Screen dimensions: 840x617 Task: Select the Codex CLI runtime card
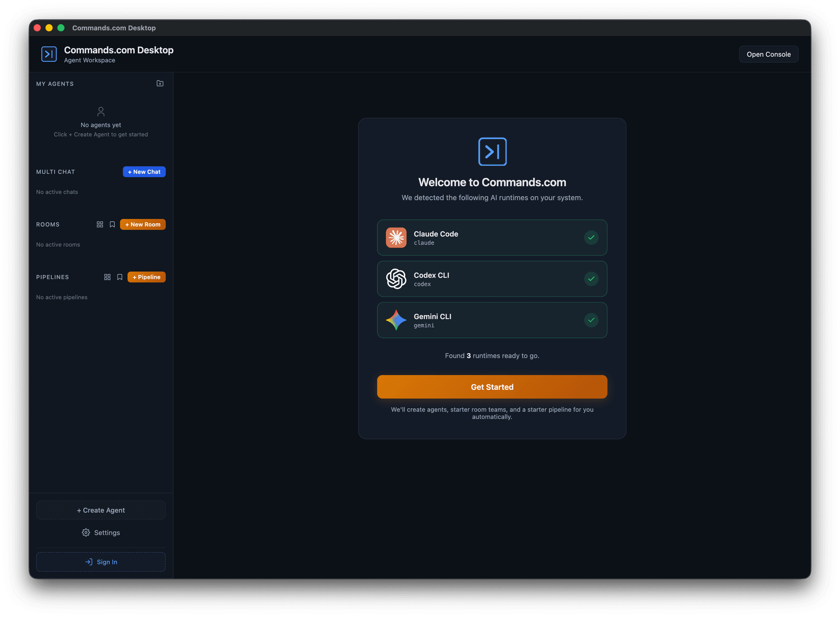(492, 279)
